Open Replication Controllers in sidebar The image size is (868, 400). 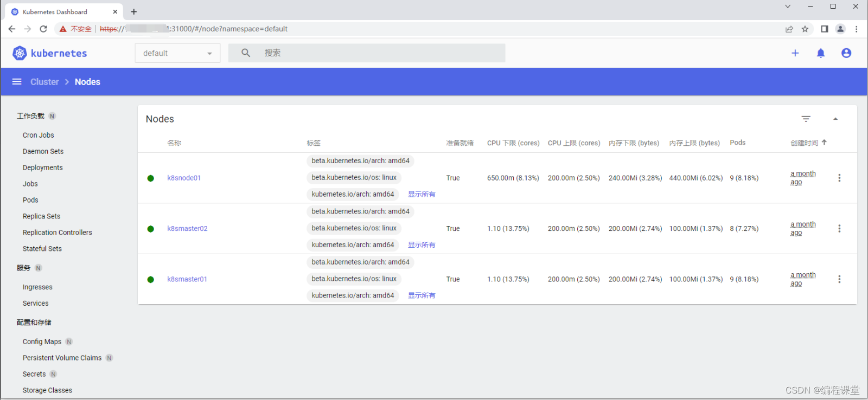pyautogui.click(x=58, y=233)
